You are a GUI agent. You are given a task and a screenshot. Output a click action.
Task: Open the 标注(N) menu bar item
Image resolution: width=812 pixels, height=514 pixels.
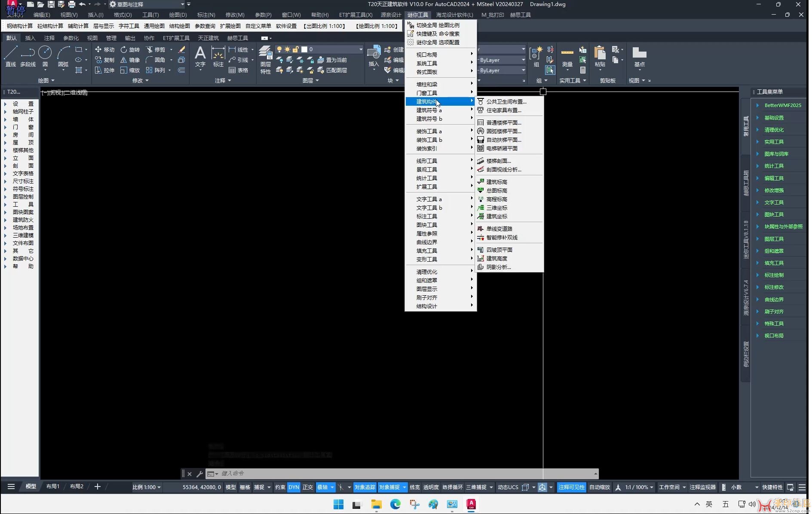coord(206,15)
